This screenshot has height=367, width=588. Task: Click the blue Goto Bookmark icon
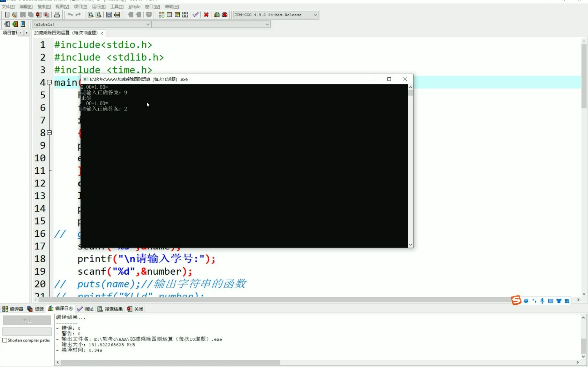point(23,24)
